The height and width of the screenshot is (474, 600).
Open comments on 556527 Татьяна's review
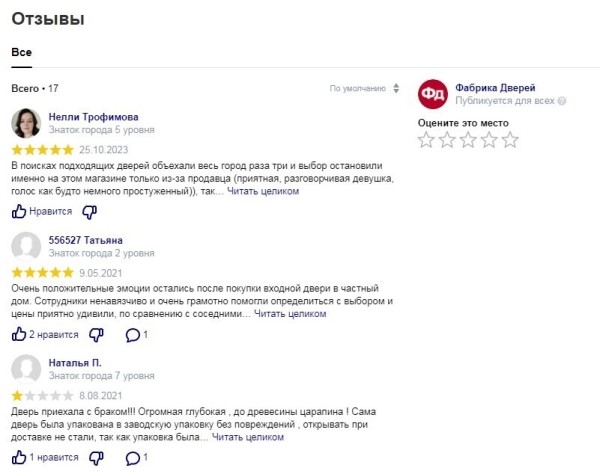tap(131, 335)
